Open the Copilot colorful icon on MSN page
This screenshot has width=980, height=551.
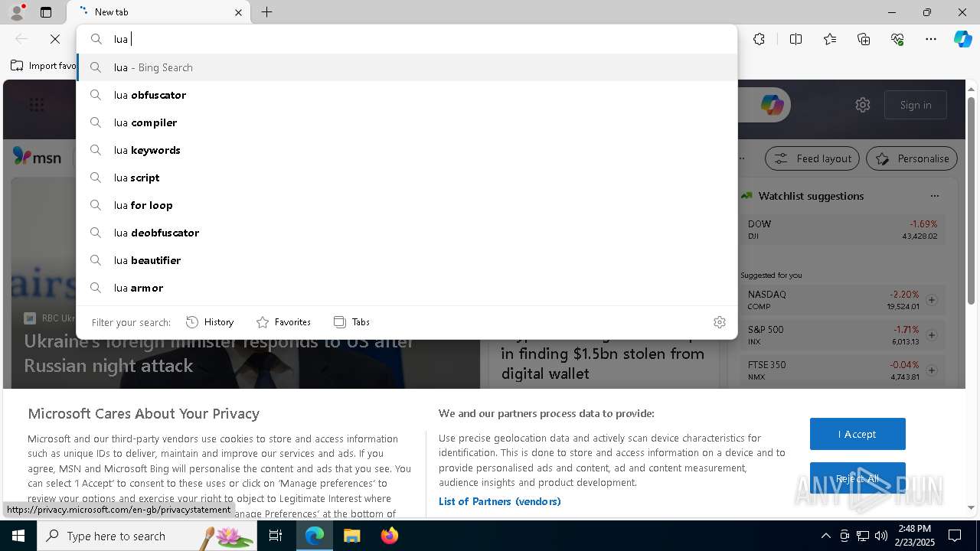pyautogui.click(x=772, y=105)
